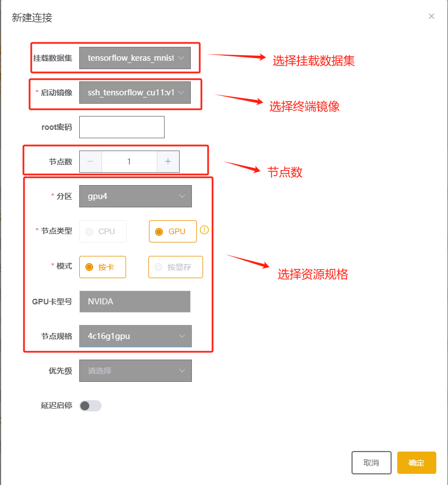The width and height of the screenshot is (448, 485).
Task: Expand the 启动镜像 selector
Action: pos(135,93)
